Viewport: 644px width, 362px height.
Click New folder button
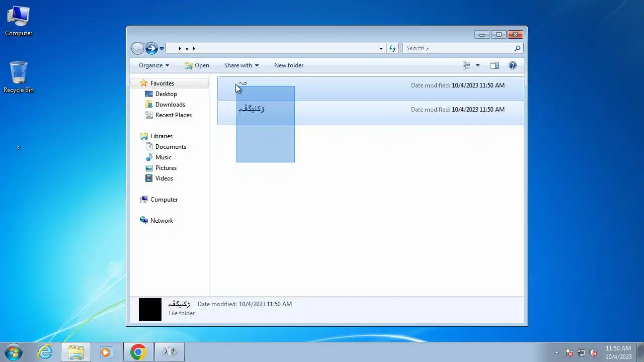(289, 65)
